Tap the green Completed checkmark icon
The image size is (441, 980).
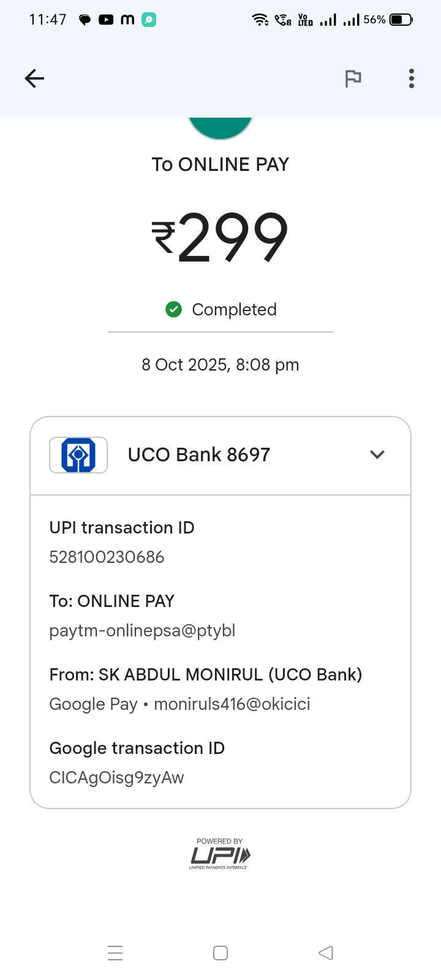click(174, 309)
